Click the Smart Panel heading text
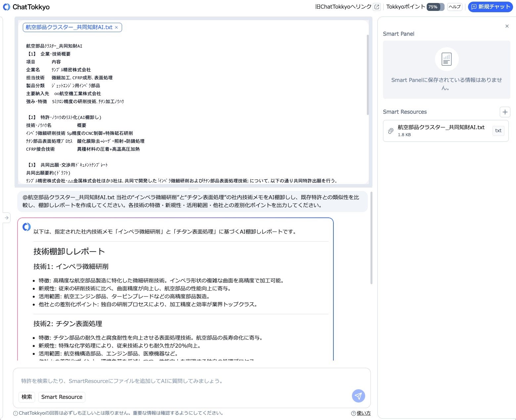516x420 pixels. click(x=399, y=34)
